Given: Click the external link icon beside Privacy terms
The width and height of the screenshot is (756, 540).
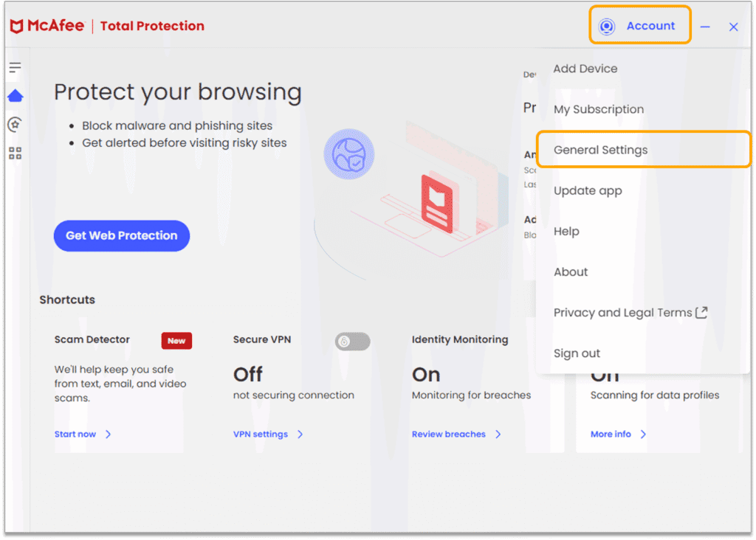Looking at the screenshot, I should pos(701,312).
